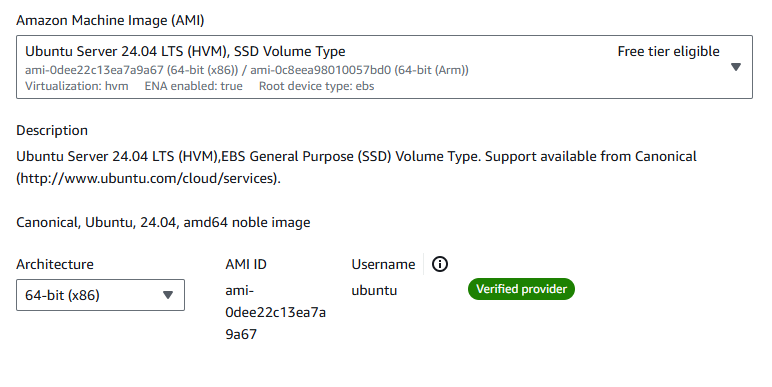Open the 64-bit (x86) Architecture dropdown
The width and height of the screenshot is (772, 387).
coord(100,295)
